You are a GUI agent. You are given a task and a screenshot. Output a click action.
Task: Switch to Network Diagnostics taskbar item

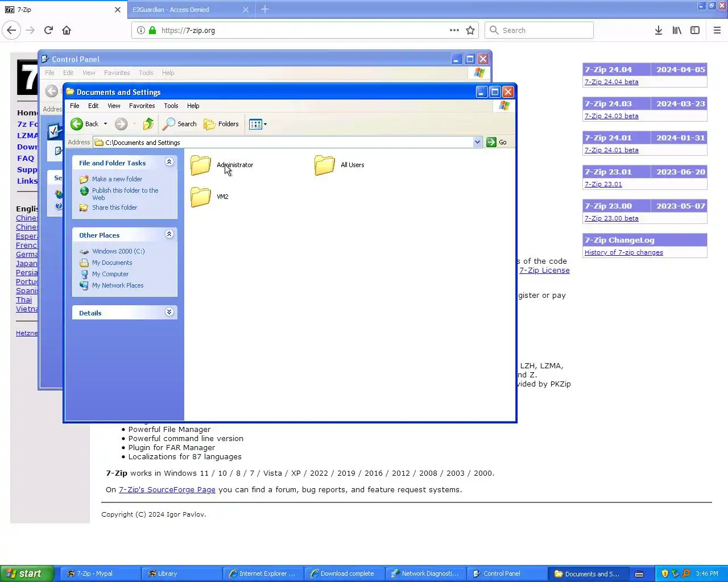click(426, 573)
